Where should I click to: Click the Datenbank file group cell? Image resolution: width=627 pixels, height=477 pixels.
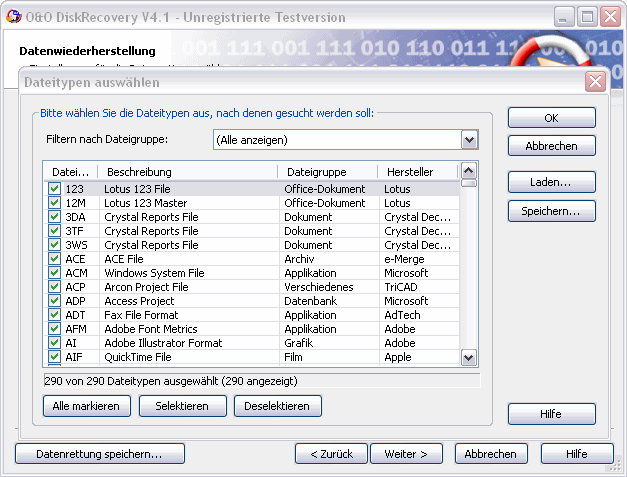coord(311,301)
